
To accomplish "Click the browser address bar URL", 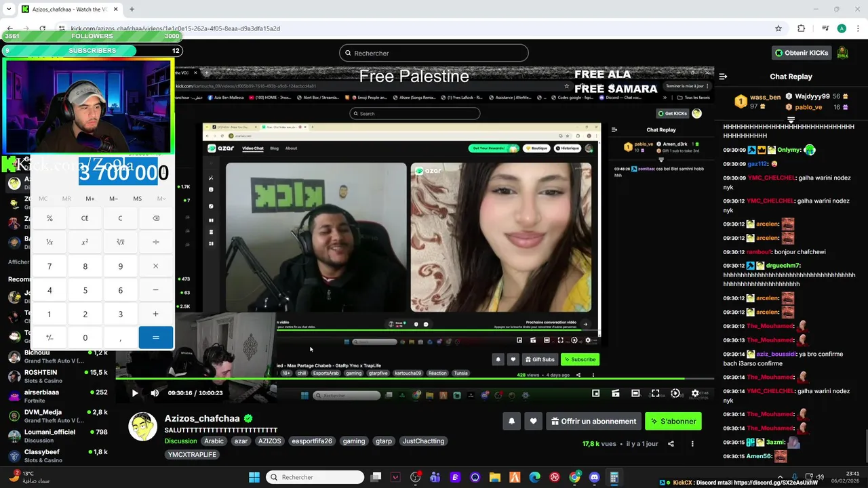I will pos(176,28).
